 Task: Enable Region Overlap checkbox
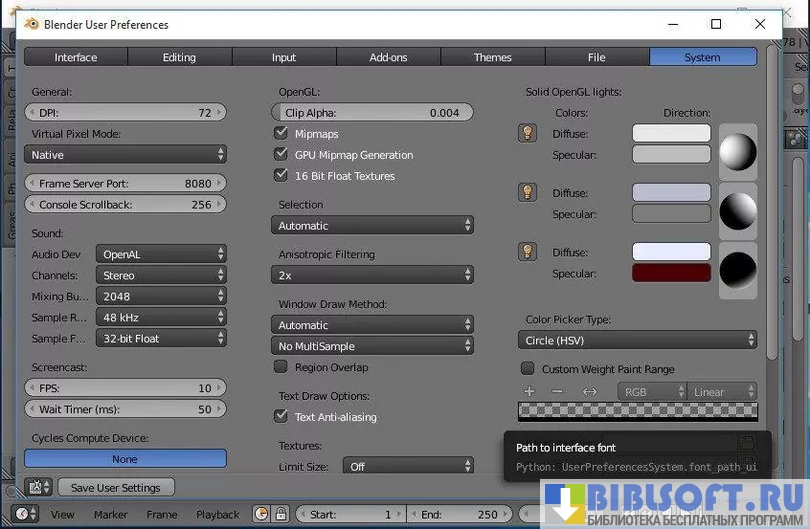coord(281,367)
